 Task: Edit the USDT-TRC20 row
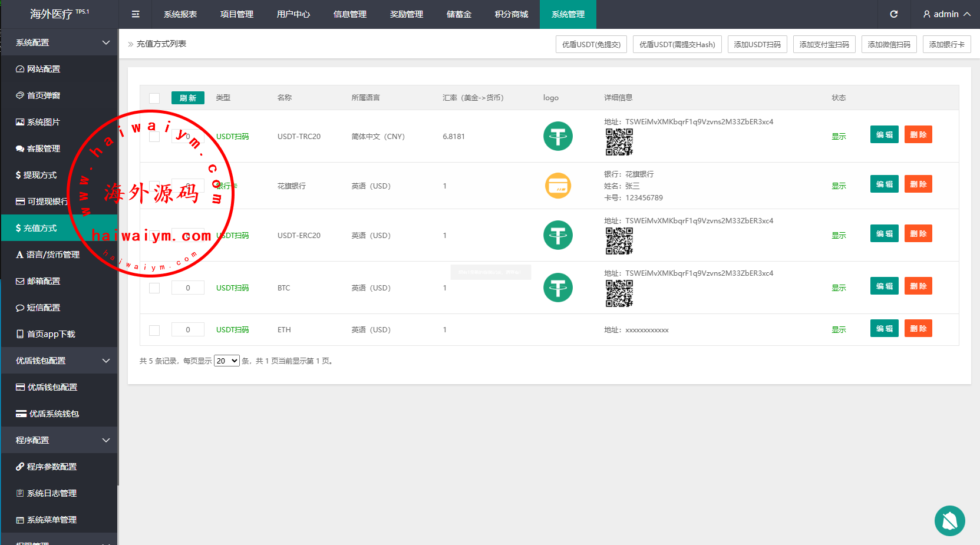click(x=884, y=134)
